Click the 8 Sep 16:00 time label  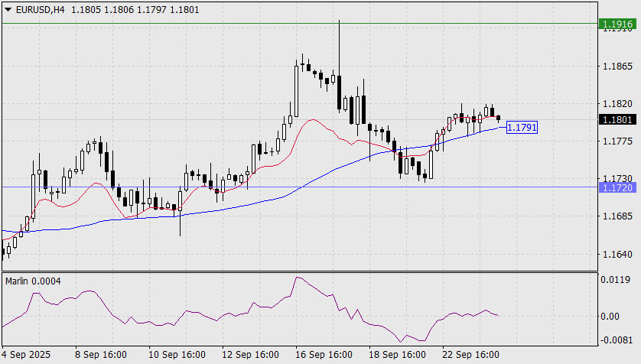pos(100,355)
